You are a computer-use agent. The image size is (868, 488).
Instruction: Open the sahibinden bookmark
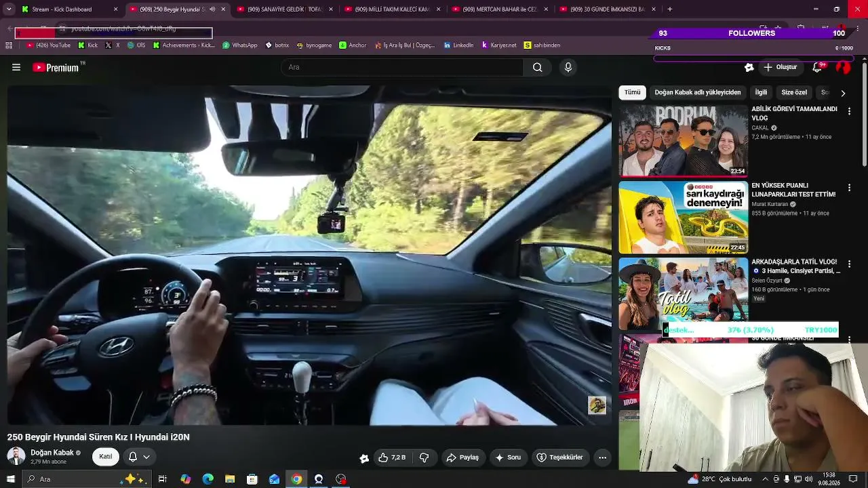click(x=542, y=45)
